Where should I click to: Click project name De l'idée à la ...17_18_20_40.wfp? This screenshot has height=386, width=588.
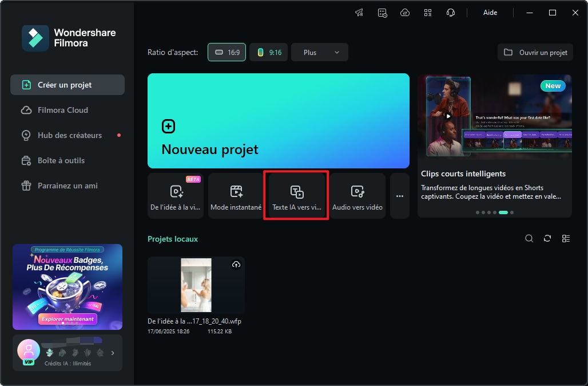click(194, 321)
